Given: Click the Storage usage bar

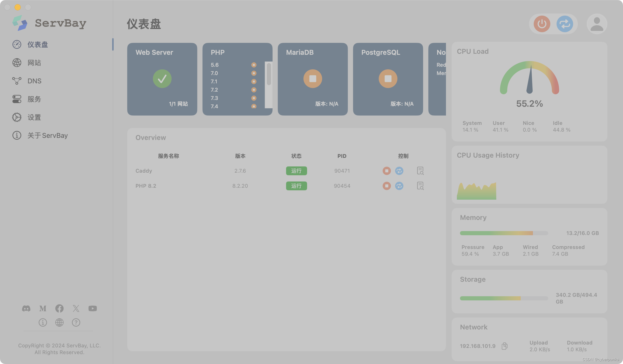Looking at the screenshot, I should pyautogui.click(x=504, y=298).
